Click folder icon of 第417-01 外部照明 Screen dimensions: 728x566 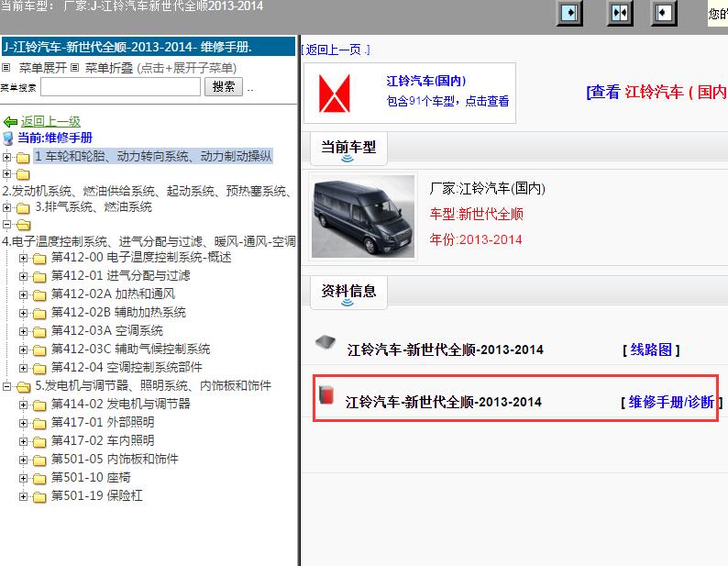pyautogui.click(x=39, y=423)
